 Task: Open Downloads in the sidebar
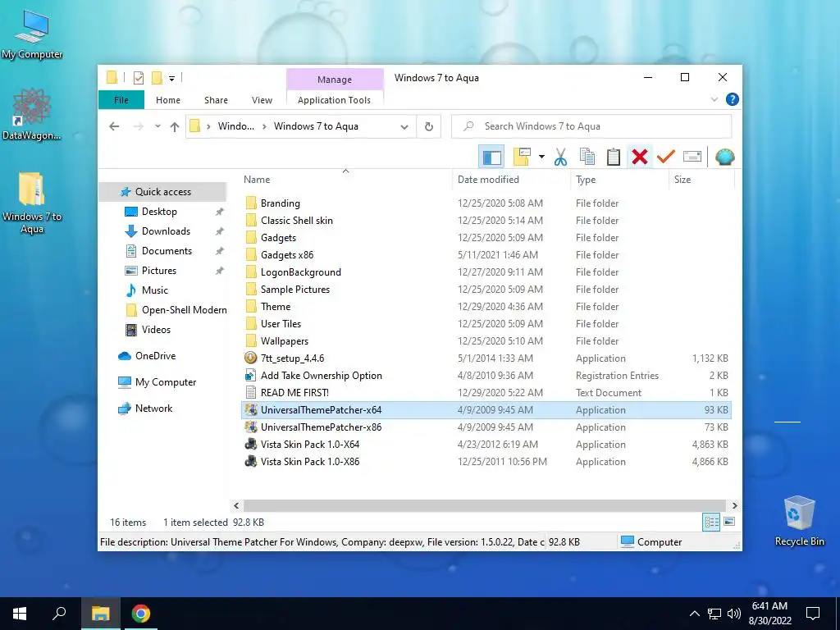pyautogui.click(x=166, y=231)
